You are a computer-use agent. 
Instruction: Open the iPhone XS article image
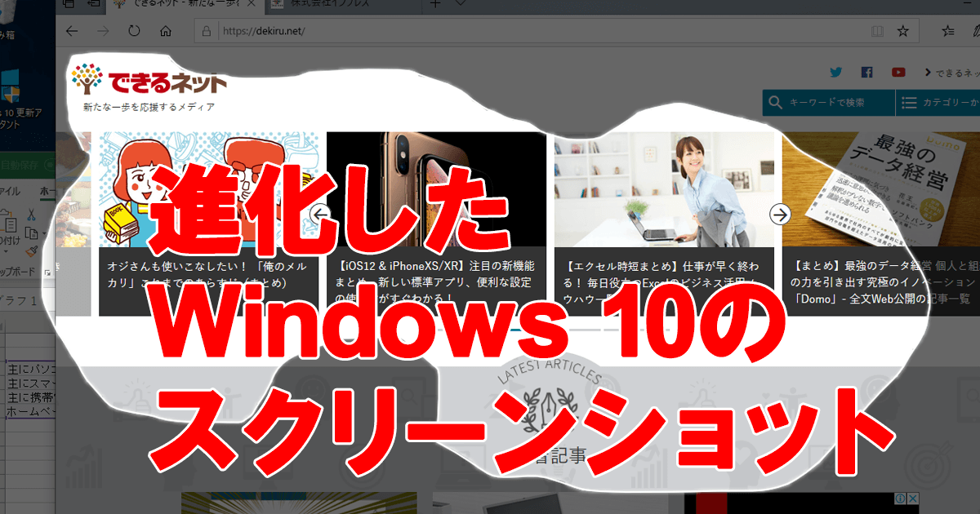pos(436,189)
